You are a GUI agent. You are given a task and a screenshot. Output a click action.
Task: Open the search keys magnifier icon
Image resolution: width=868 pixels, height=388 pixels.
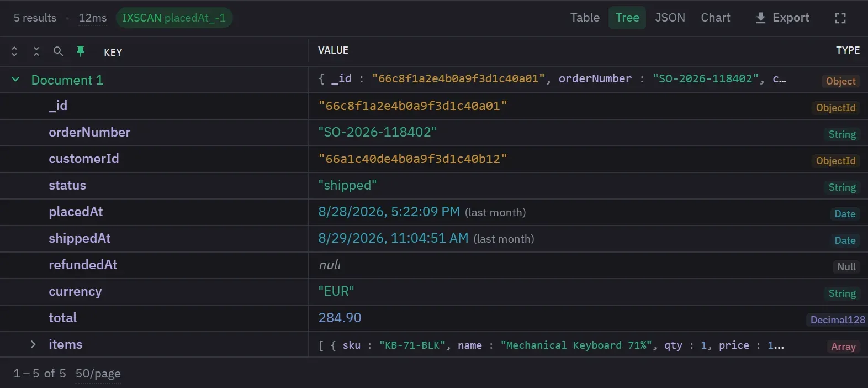[x=58, y=51]
